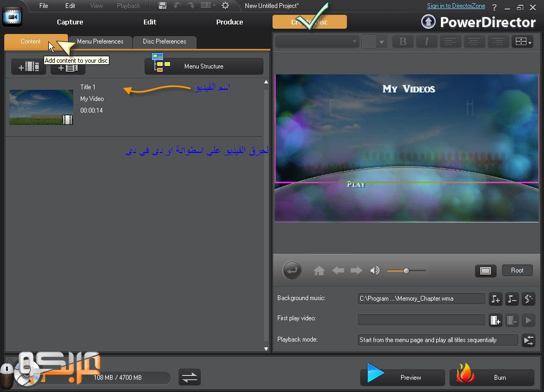This screenshot has height=392, width=544.
Task: Add background music icon
Action: coord(496,299)
